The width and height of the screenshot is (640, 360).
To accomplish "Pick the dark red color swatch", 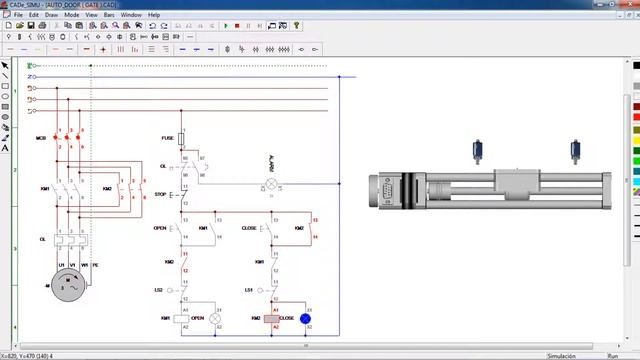I will point(637,107).
